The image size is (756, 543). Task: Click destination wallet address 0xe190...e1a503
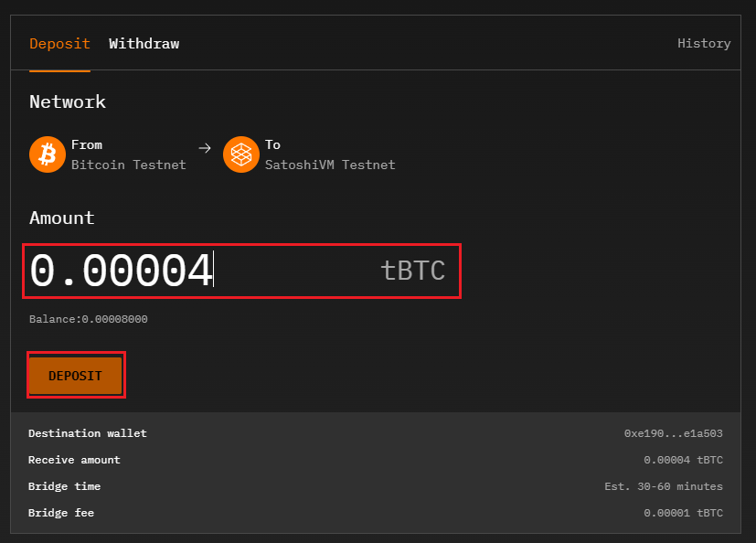tap(674, 433)
